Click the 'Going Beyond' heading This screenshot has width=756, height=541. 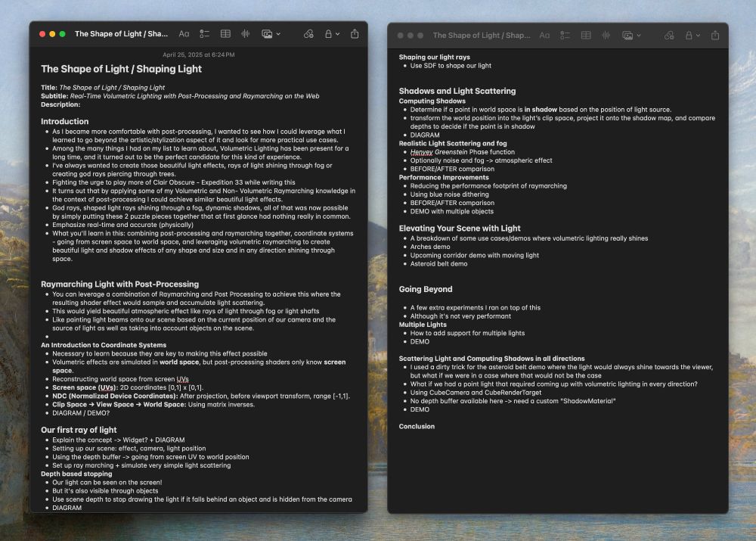425,289
